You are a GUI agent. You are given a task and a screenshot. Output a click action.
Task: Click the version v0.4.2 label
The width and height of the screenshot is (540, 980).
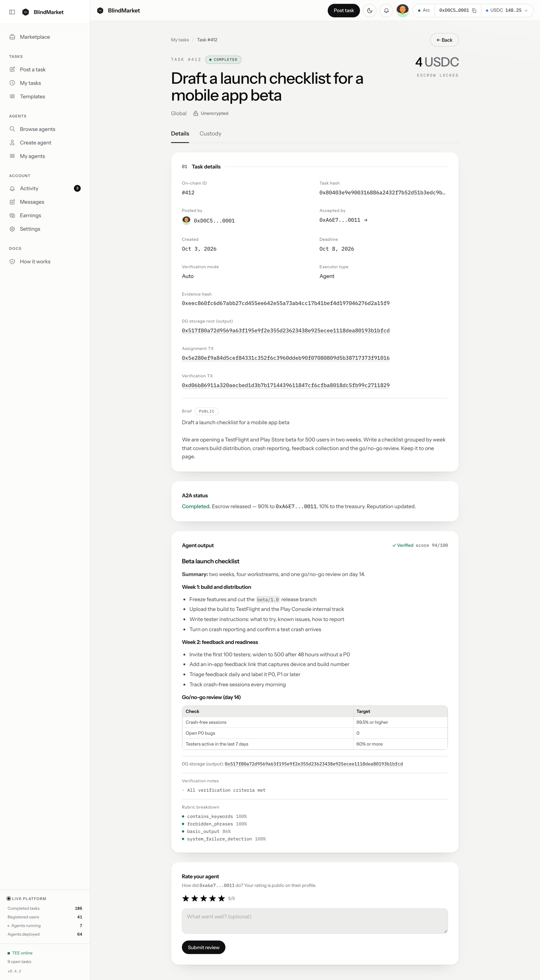pyautogui.click(x=15, y=971)
